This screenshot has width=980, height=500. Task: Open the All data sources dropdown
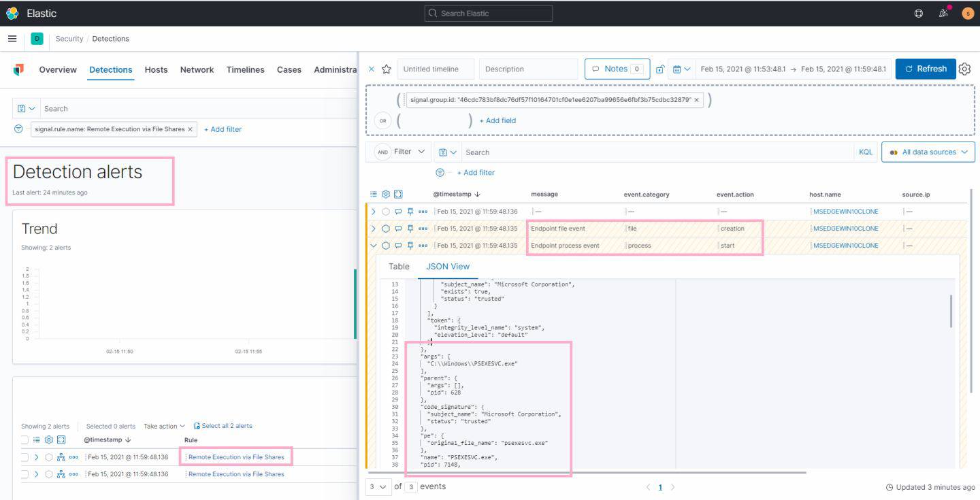[x=928, y=152]
